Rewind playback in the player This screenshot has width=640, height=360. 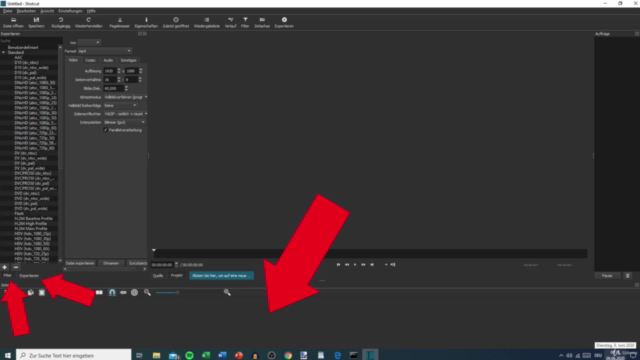pyautogui.click(x=347, y=264)
